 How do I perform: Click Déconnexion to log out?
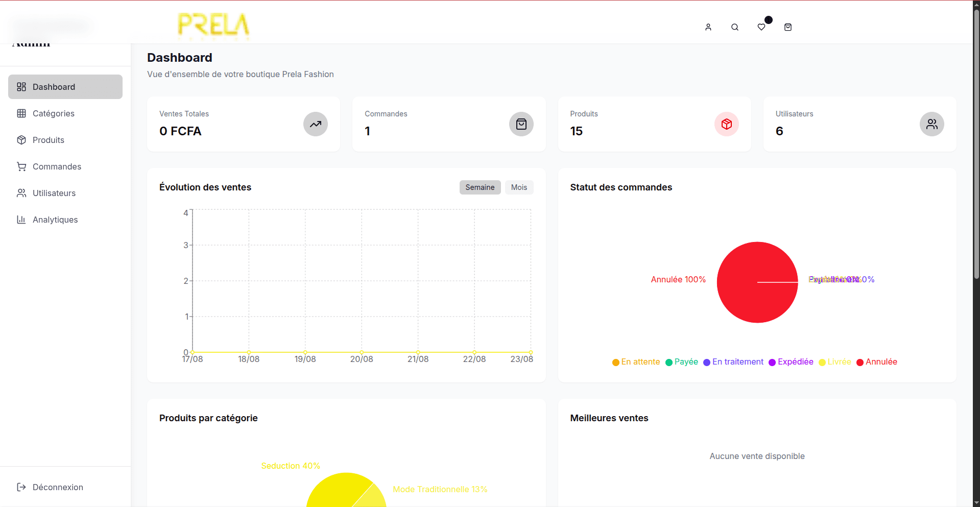click(65, 487)
